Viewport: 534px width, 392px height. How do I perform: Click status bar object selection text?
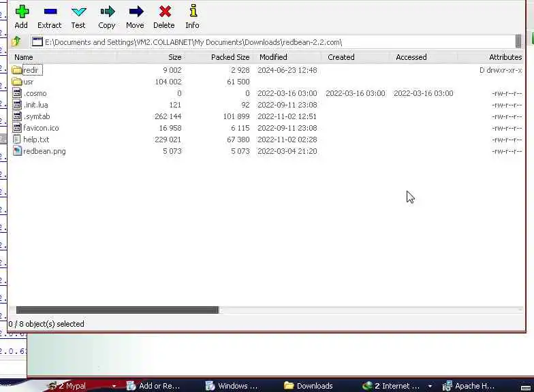coord(46,324)
